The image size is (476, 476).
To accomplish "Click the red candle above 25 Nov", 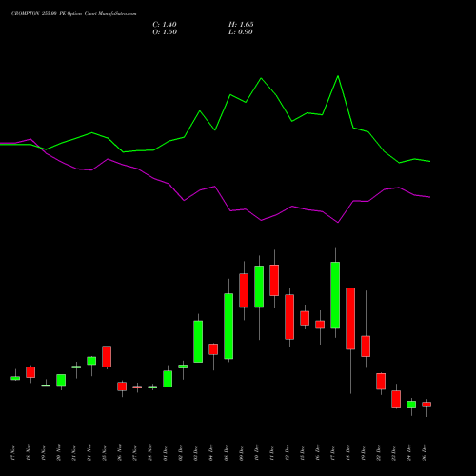I will click(107, 356).
